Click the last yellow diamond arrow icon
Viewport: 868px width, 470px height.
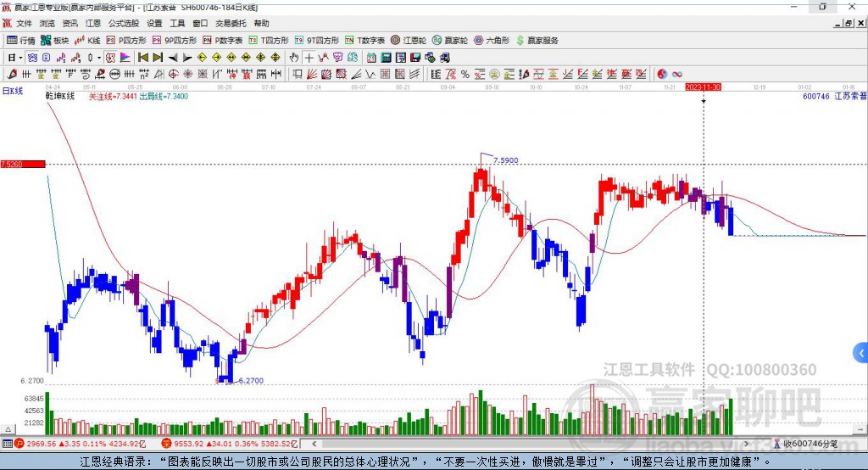click(275, 57)
